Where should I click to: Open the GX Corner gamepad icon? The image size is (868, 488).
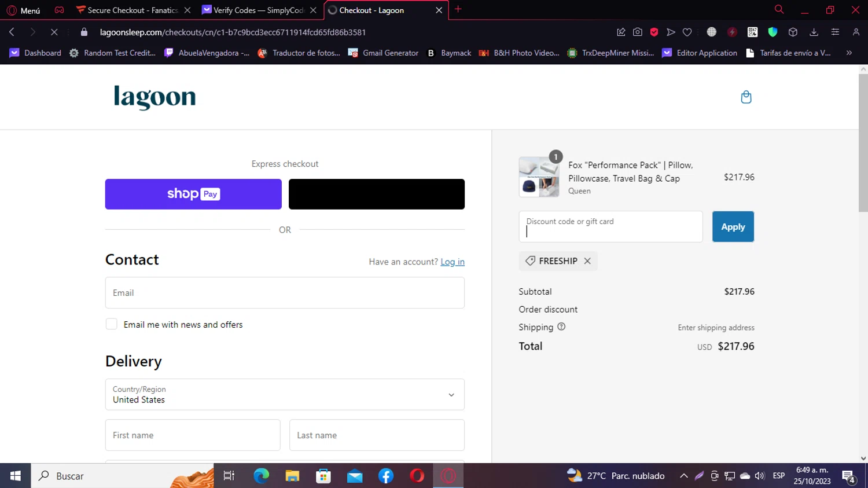point(59,10)
